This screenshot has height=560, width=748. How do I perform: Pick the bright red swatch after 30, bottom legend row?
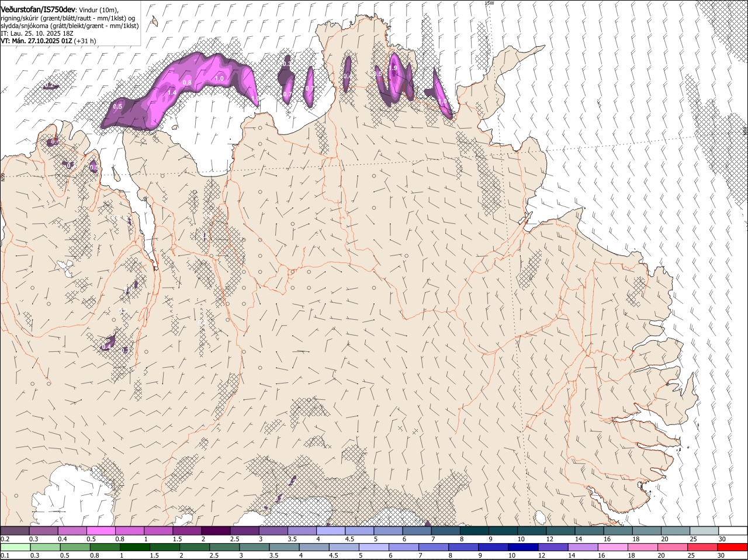click(x=733, y=547)
